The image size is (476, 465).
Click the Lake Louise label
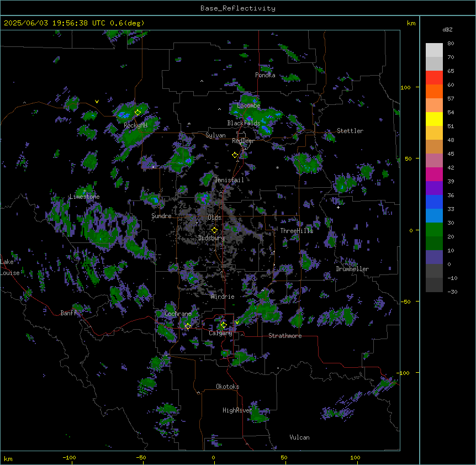[10, 267]
